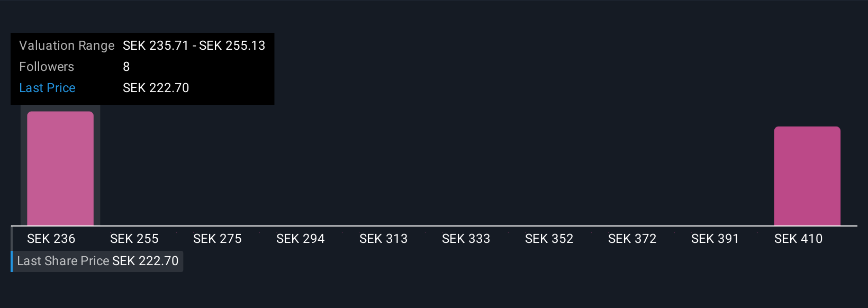
Task: Click the Valuation Range label in tooltip
Action: click(x=67, y=46)
